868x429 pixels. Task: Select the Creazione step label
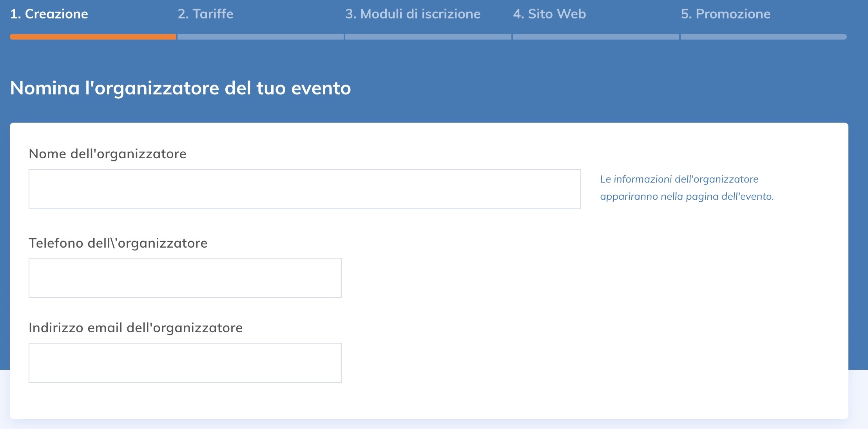click(49, 14)
